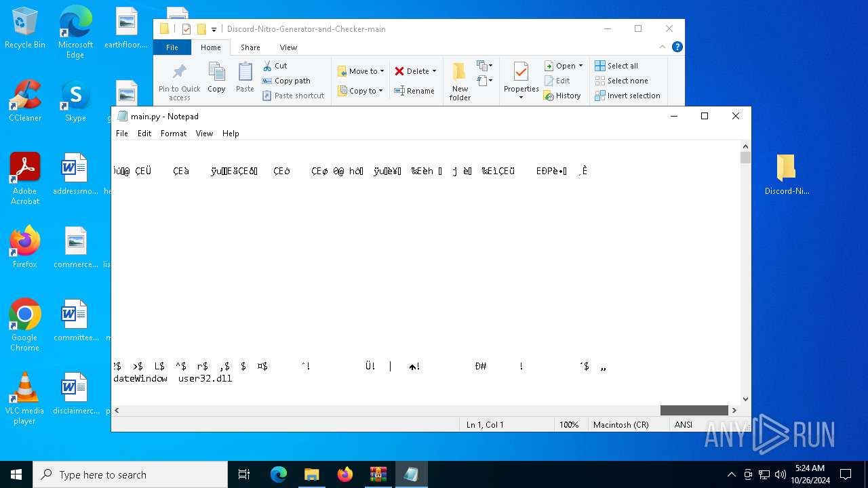Click Select none in ribbon

pyautogui.click(x=621, y=81)
